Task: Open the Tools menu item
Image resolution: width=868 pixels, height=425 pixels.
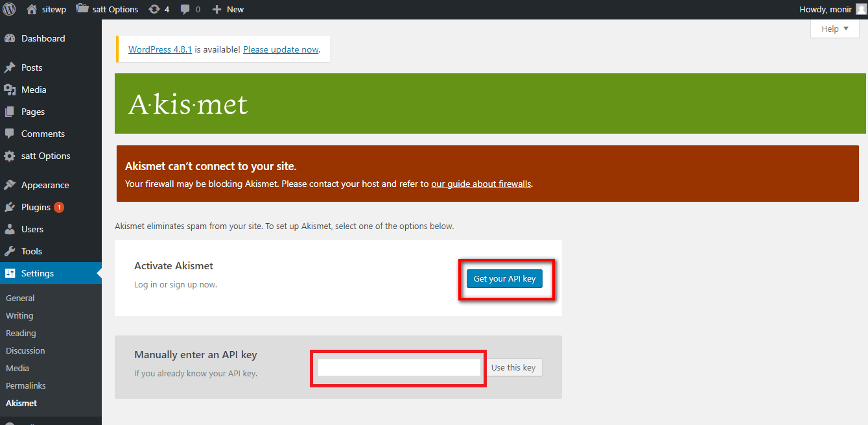Action: tap(51, 251)
